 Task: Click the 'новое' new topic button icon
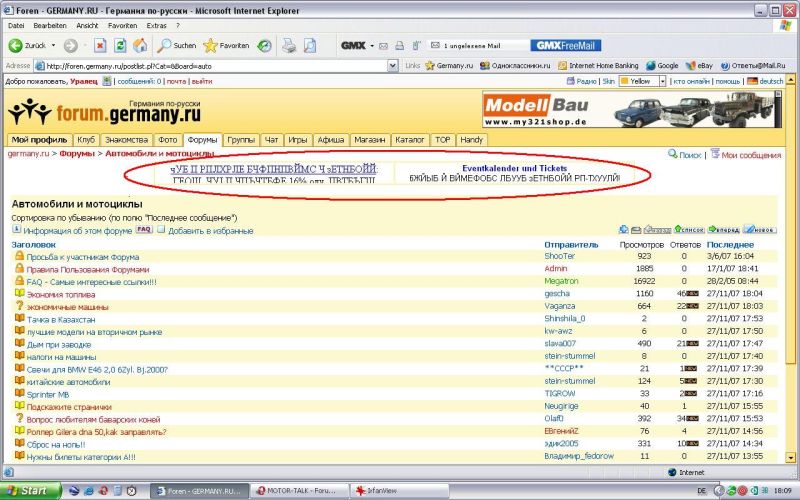[760, 230]
